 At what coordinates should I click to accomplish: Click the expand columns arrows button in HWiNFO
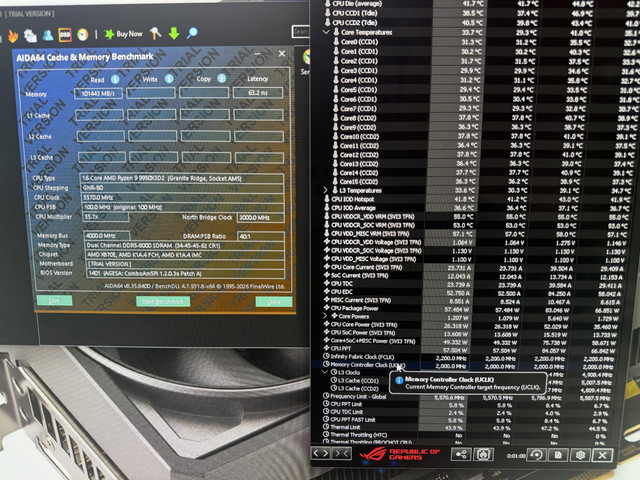321,453
